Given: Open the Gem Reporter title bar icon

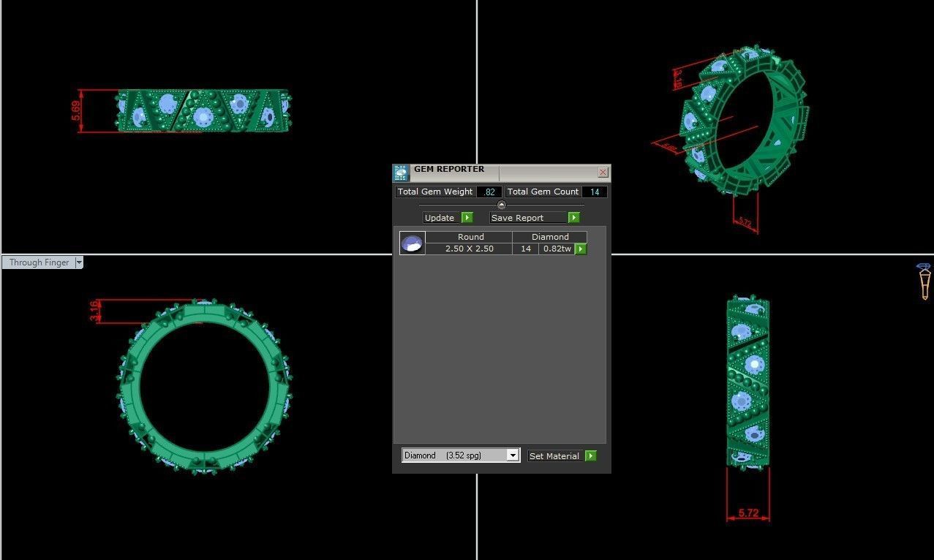Looking at the screenshot, I should (x=400, y=173).
